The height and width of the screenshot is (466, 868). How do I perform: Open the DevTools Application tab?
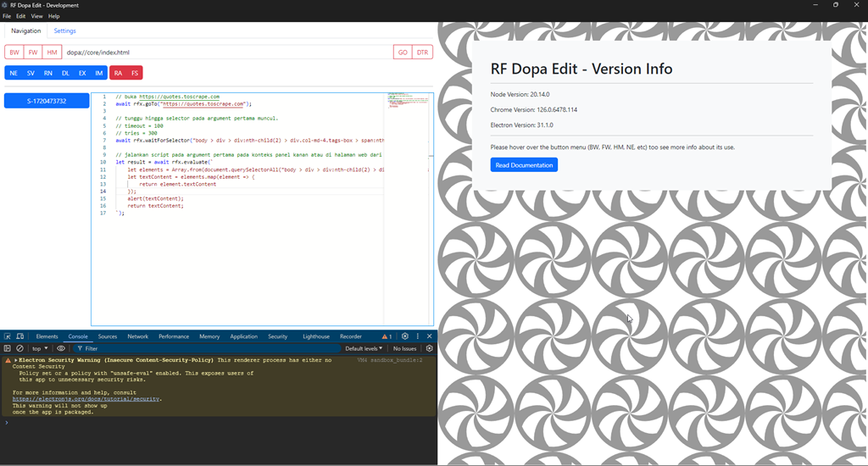[243, 336]
